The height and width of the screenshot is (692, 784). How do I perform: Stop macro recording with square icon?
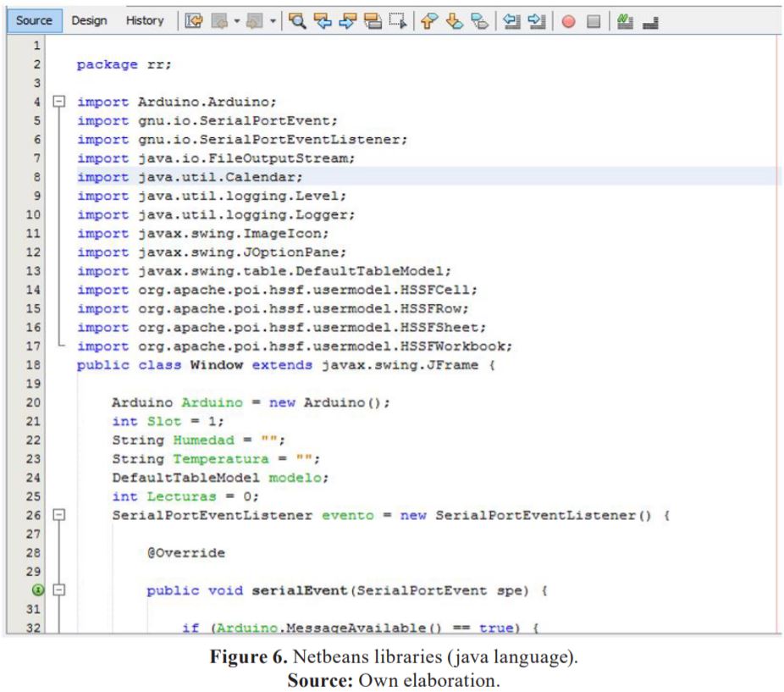594,21
